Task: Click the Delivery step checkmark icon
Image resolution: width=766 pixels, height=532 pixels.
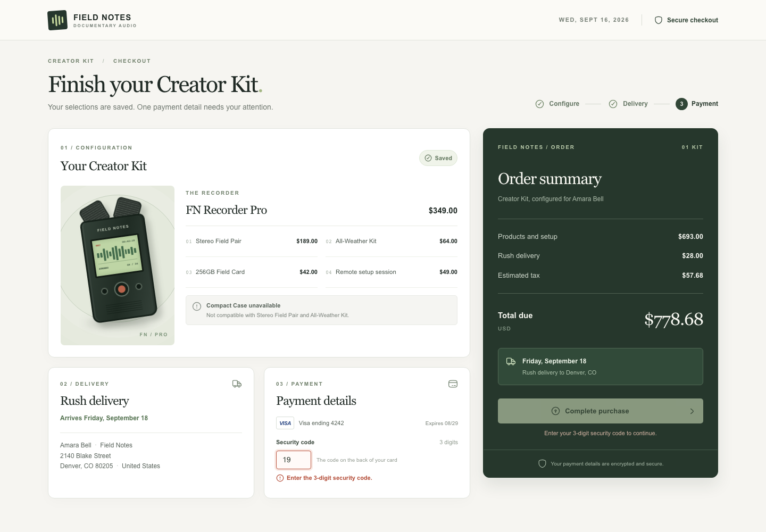Action: (x=613, y=104)
